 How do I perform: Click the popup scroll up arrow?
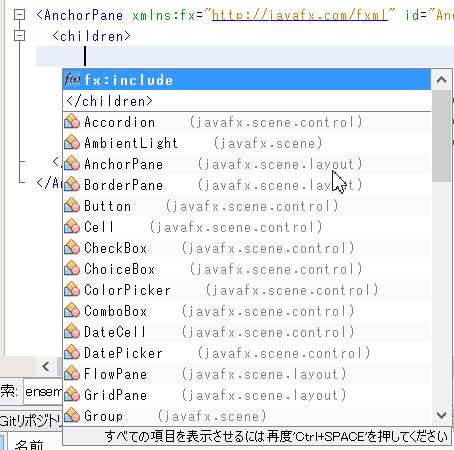(x=441, y=80)
